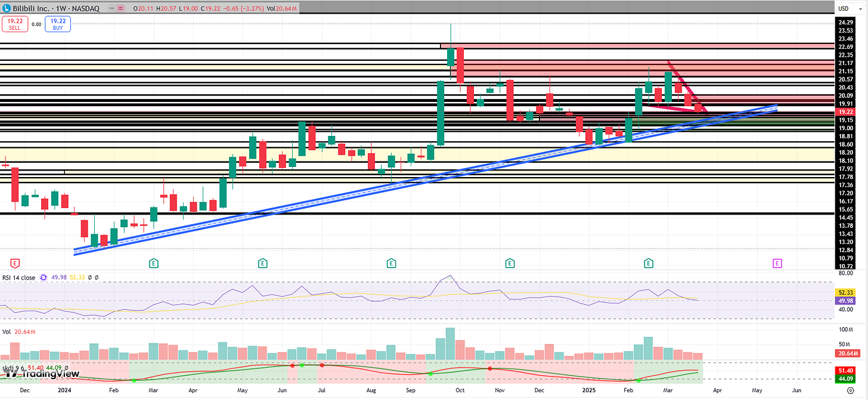Click the red volume label 20.64M on axis
868x400 pixels.
pyautogui.click(x=847, y=354)
